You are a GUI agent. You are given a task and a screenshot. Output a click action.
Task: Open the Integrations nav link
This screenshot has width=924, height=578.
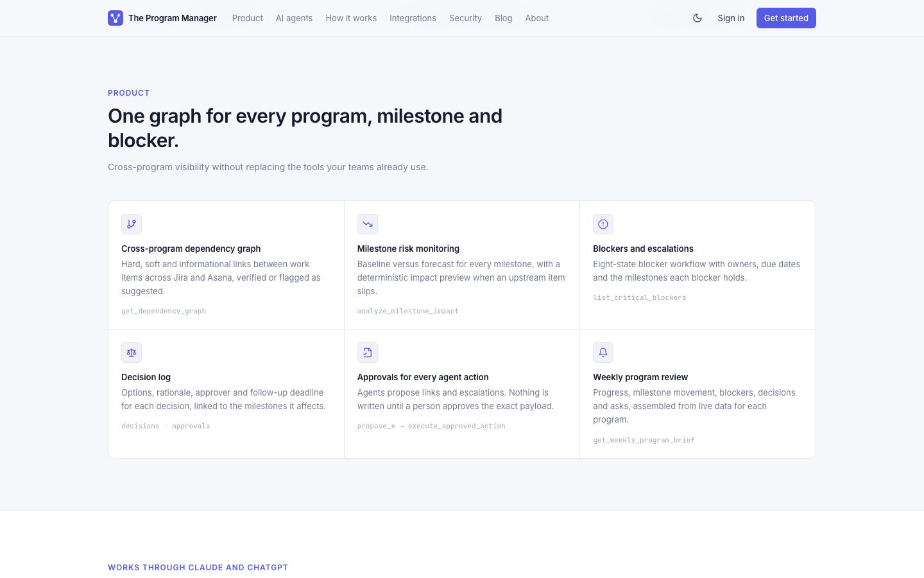click(x=413, y=18)
